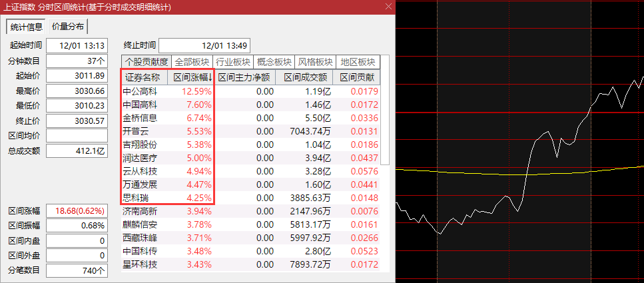Screen dimensions: 644x283
Task: Click the 总成交额 field 412.1亿
Action: pyautogui.click(x=77, y=150)
